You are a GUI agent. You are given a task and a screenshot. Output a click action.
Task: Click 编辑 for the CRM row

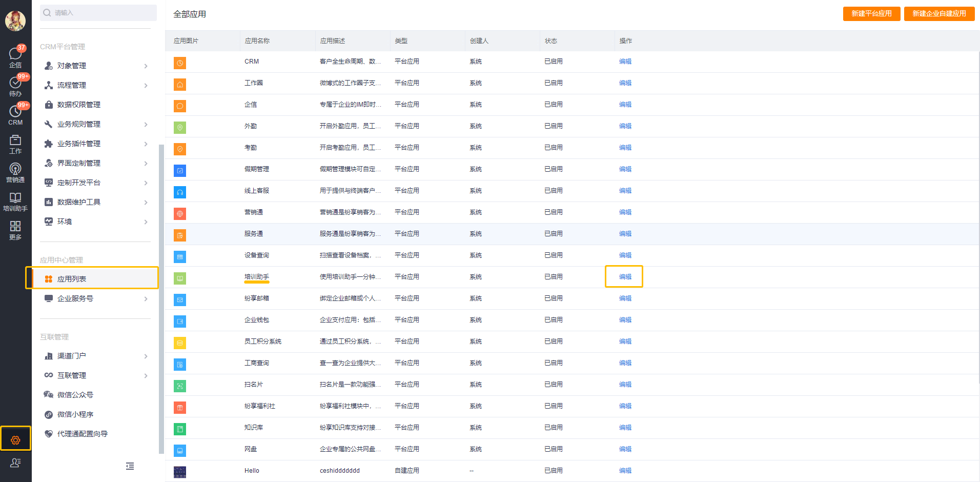(x=625, y=62)
